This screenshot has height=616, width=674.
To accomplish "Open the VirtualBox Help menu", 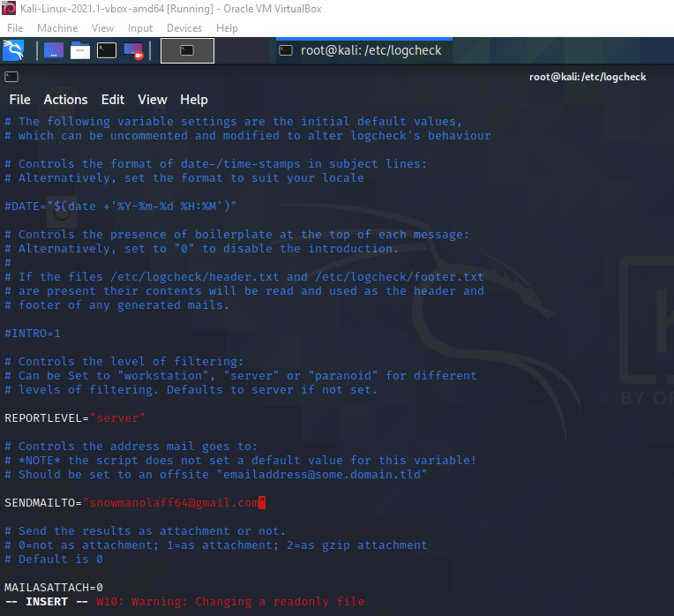I will (227, 28).
